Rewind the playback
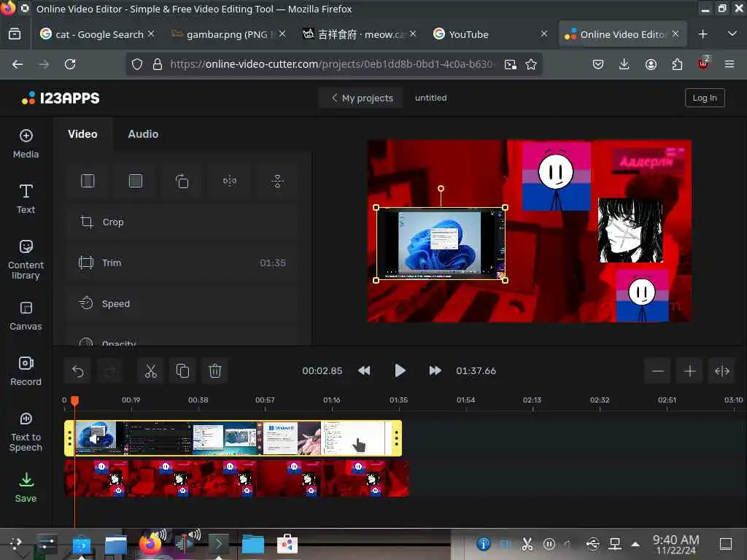This screenshot has width=747, height=560. click(365, 371)
